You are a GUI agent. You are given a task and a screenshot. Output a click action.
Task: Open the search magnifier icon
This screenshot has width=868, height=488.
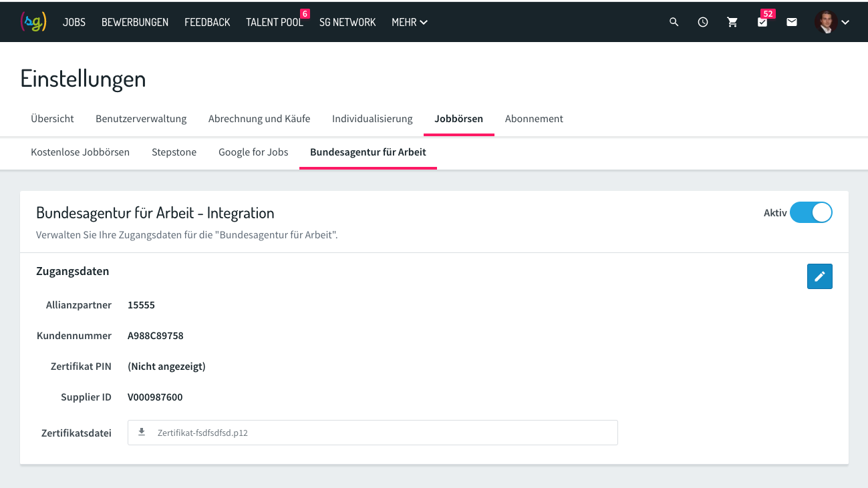[674, 22]
